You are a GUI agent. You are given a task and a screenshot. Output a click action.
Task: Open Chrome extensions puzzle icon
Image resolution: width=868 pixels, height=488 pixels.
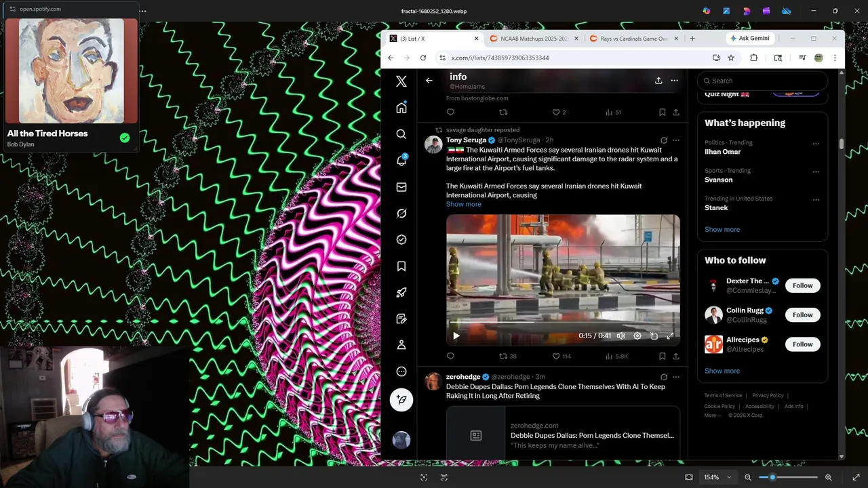(753, 58)
